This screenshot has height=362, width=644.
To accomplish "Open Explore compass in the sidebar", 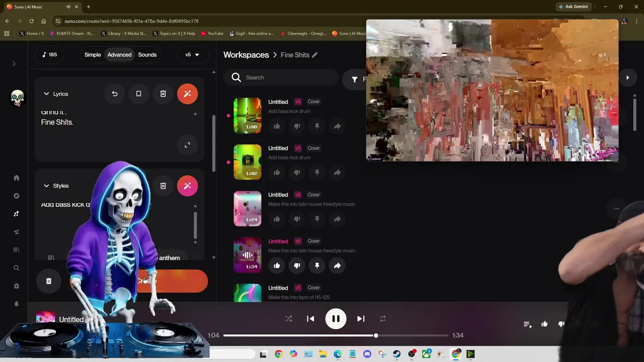I will [x=16, y=196].
